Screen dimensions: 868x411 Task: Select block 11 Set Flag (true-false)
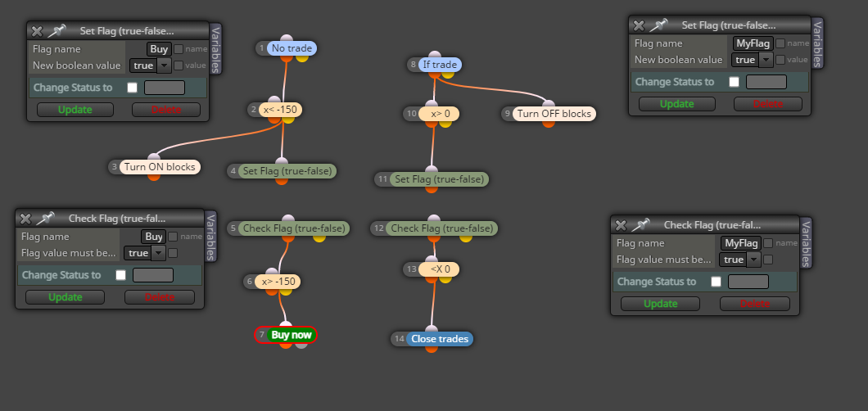440,179
